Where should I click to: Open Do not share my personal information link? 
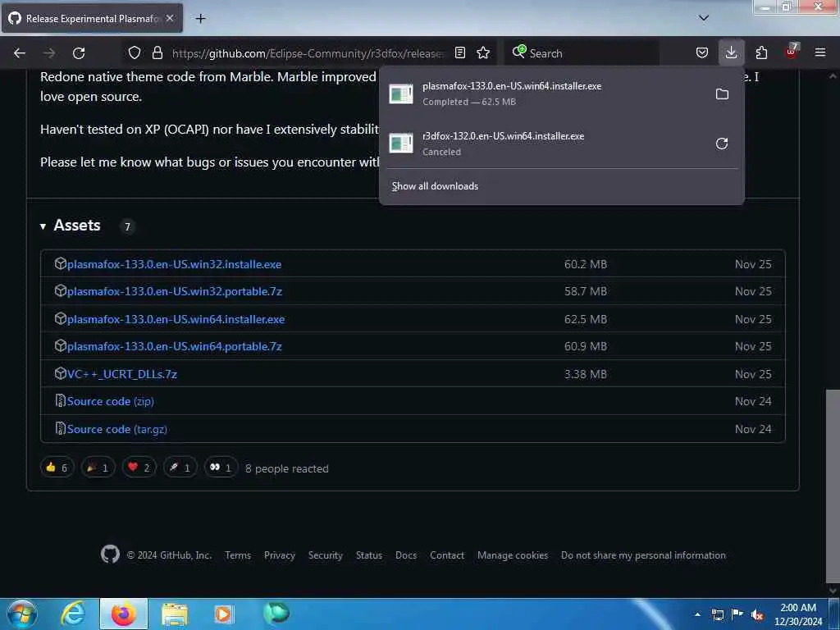pyautogui.click(x=643, y=555)
